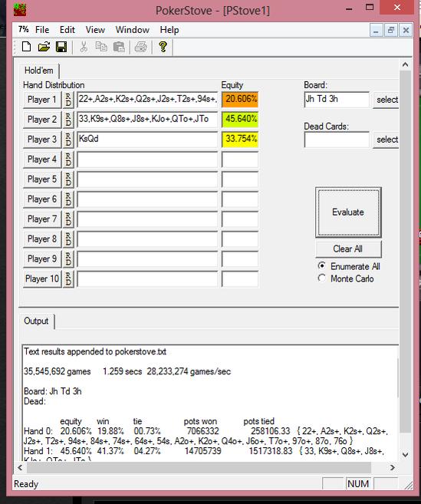Click the Player 3 KsQd hand field
Viewport: 421px width, 504px height.
[x=147, y=139]
